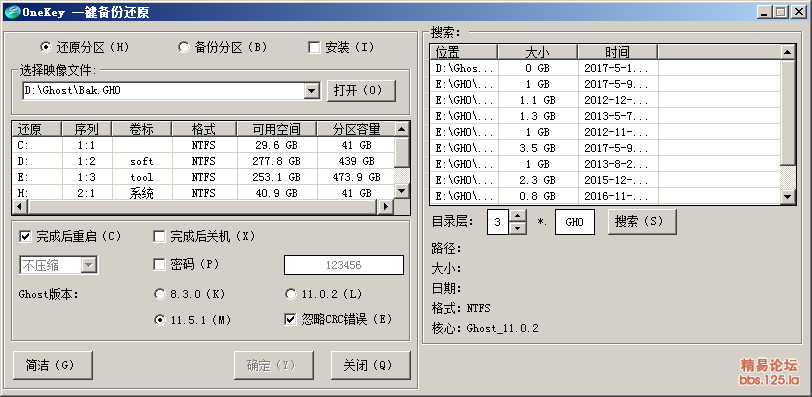Open the 不压缩 compression dropdown
The height and width of the screenshot is (397, 812).
coord(89,266)
